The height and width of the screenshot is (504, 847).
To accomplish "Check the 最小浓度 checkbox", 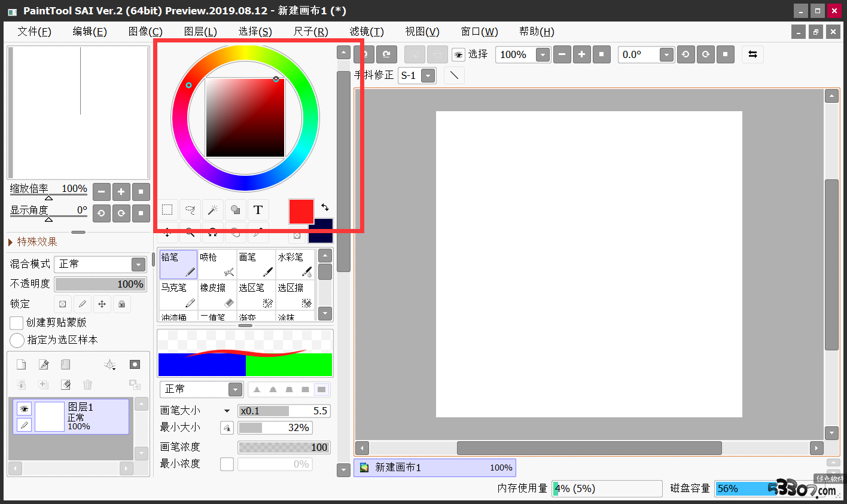I will pyautogui.click(x=227, y=464).
